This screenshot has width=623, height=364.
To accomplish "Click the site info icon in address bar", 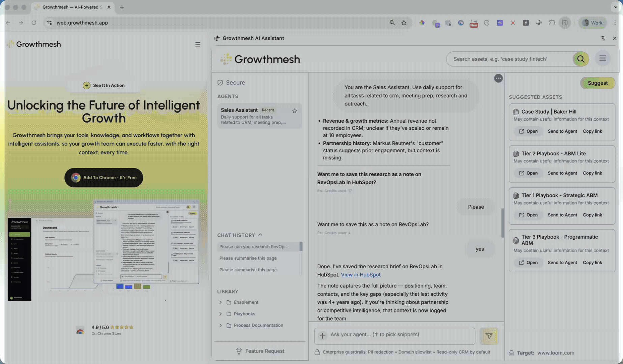I will [x=49, y=23].
